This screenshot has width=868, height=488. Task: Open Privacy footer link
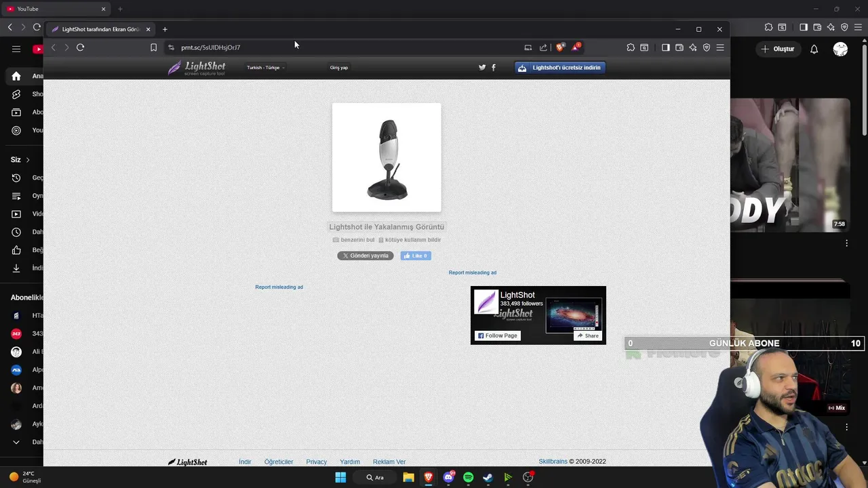pos(317,462)
